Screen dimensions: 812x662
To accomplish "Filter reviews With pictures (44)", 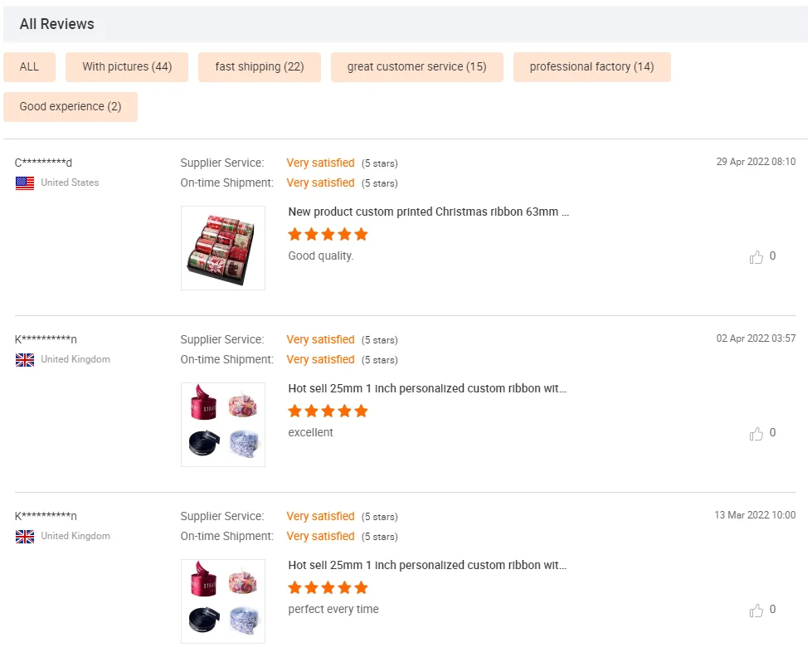I will 127,67.
